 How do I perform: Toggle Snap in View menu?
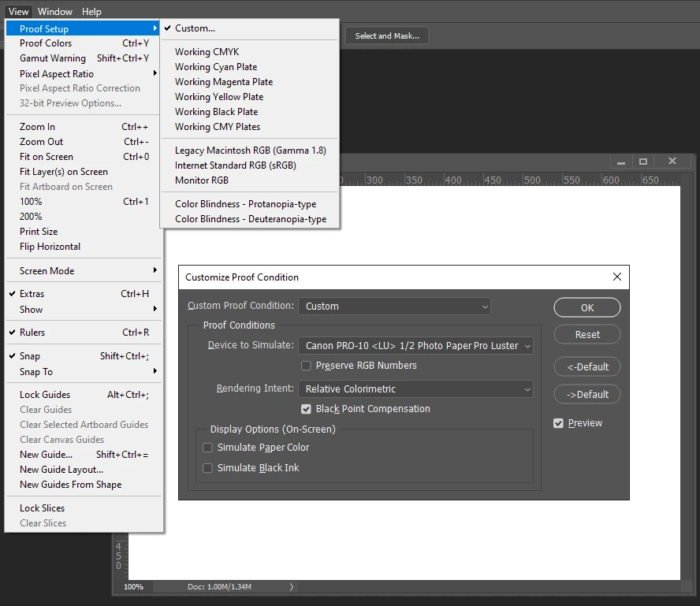click(84, 356)
